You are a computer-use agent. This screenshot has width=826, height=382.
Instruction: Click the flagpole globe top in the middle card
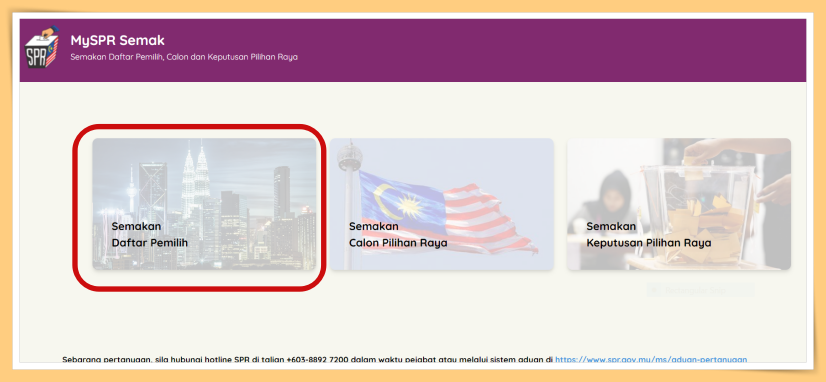pyautogui.click(x=350, y=156)
